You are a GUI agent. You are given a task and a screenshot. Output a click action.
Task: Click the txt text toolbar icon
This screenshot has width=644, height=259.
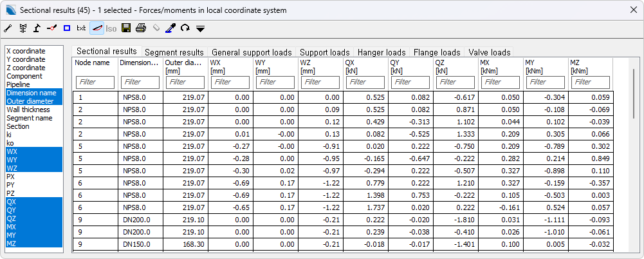click(81, 28)
